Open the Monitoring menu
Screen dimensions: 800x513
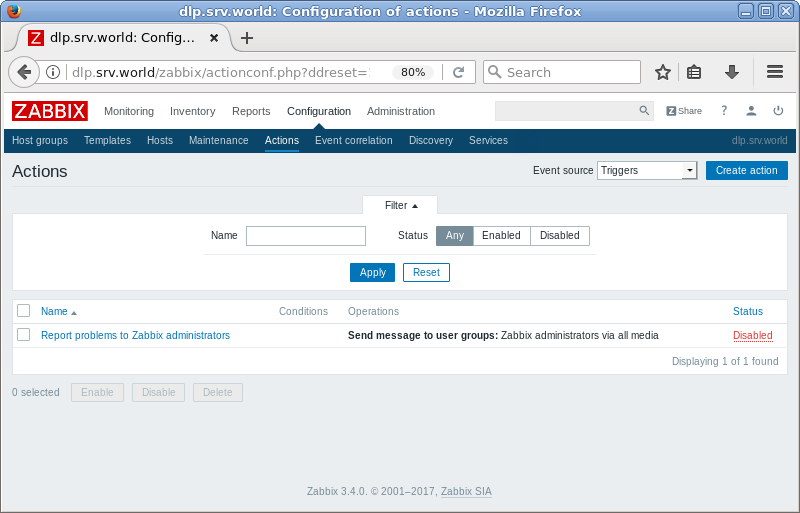pyautogui.click(x=129, y=111)
